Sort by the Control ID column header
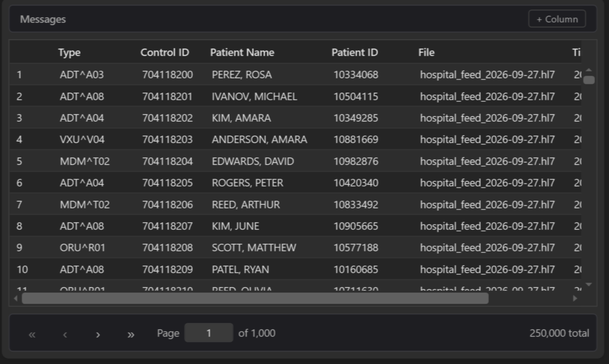 (165, 52)
